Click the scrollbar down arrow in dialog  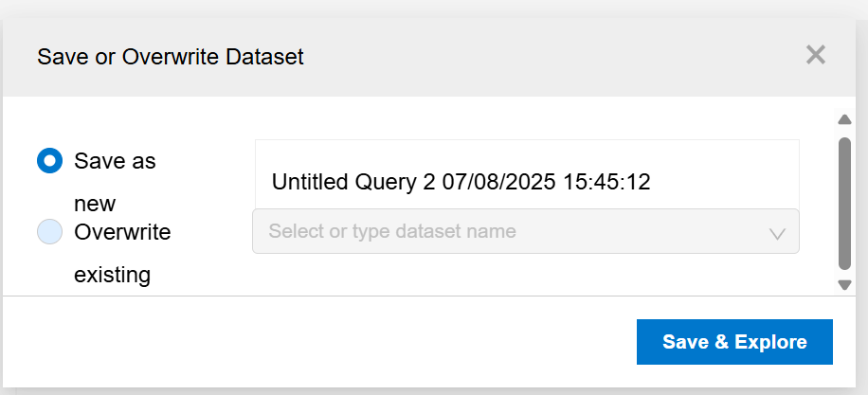click(844, 285)
